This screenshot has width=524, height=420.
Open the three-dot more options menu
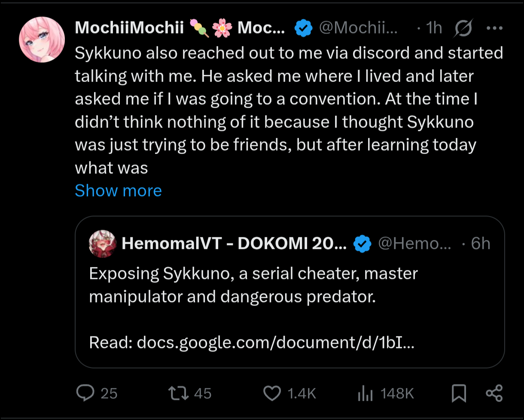tap(494, 28)
